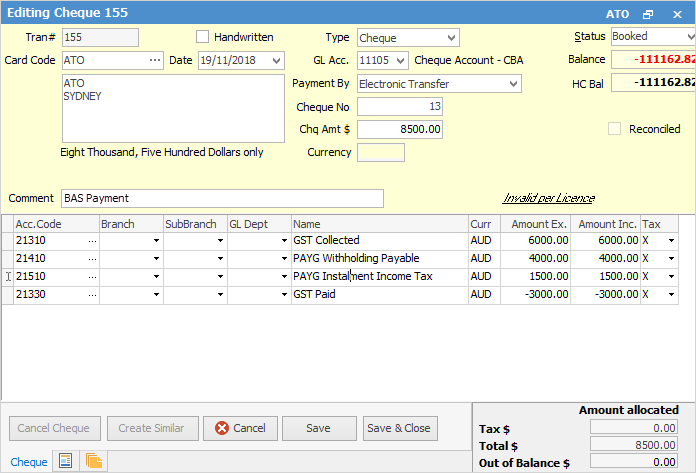Click the restore window icon in title bar
Viewport: 696px width, 473px height.
648,15
